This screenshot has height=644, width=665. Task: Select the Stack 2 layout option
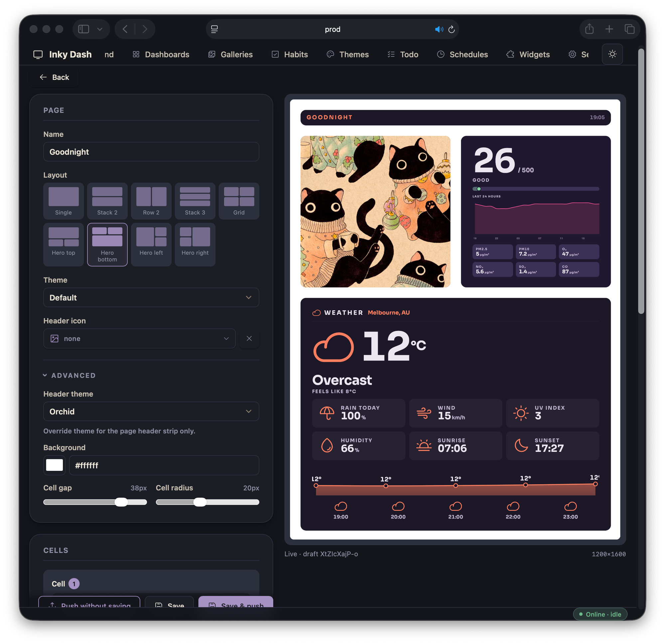pyautogui.click(x=107, y=201)
